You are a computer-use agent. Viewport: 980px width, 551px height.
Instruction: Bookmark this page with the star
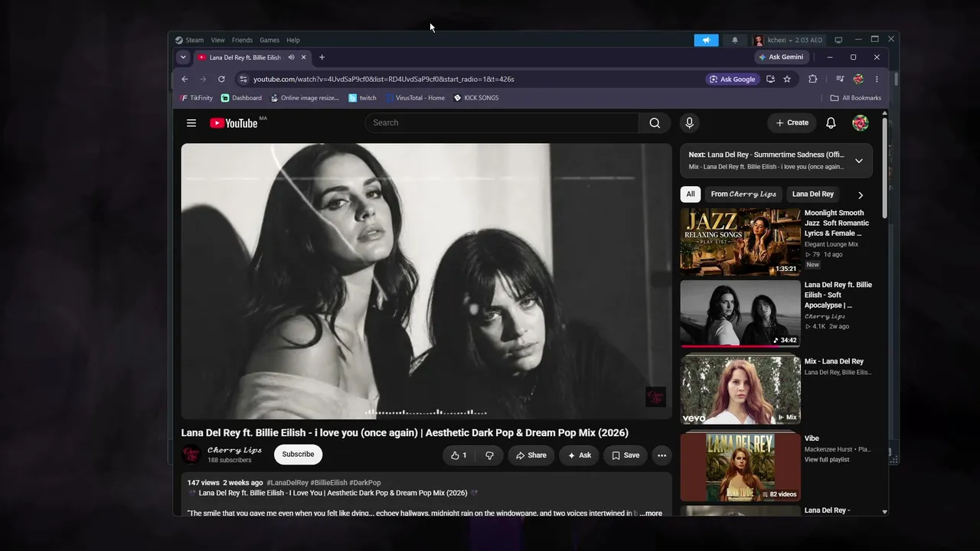click(787, 79)
